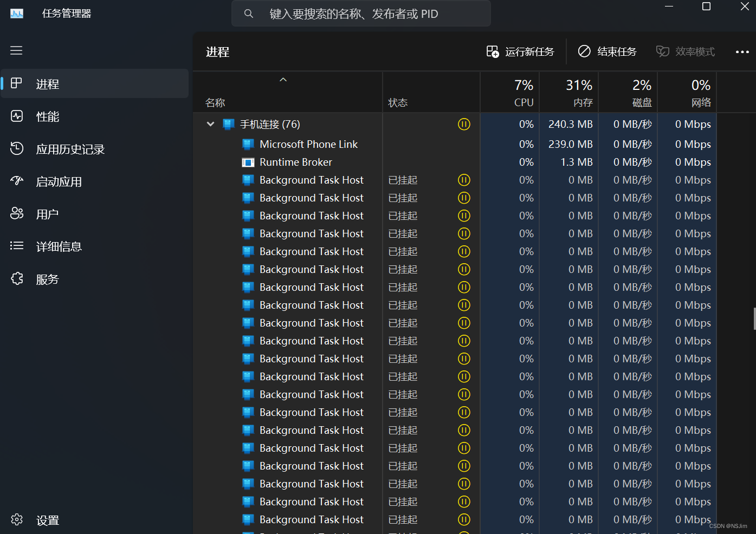Switch to the 性能 tab
756x534 pixels.
tap(95, 116)
